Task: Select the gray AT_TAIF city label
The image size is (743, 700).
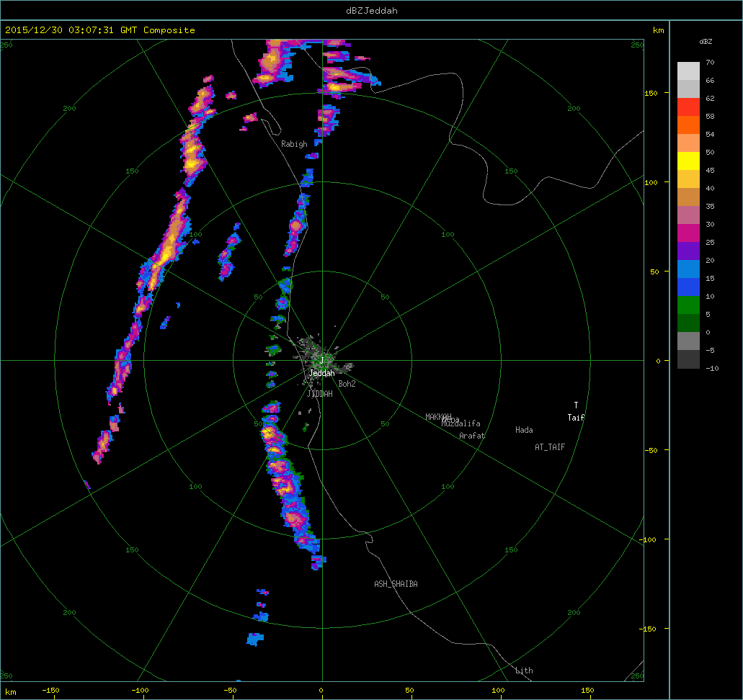Action: click(550, 447)
